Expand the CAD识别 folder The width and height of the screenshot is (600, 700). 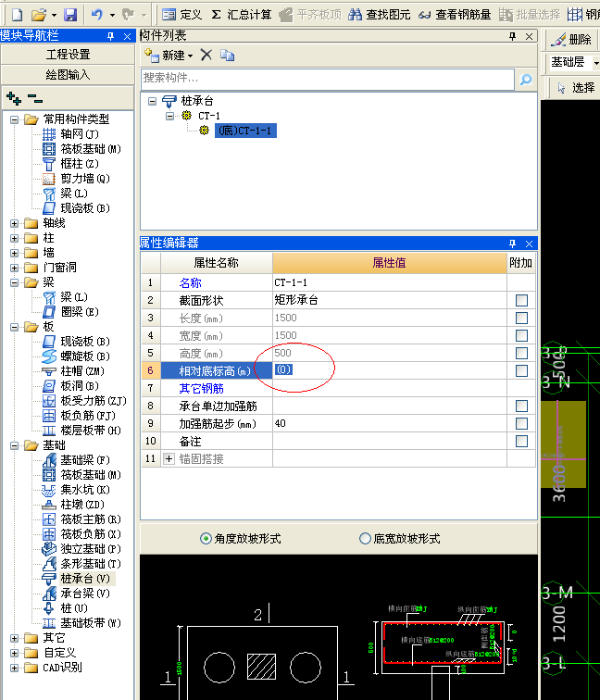point(14,668)
